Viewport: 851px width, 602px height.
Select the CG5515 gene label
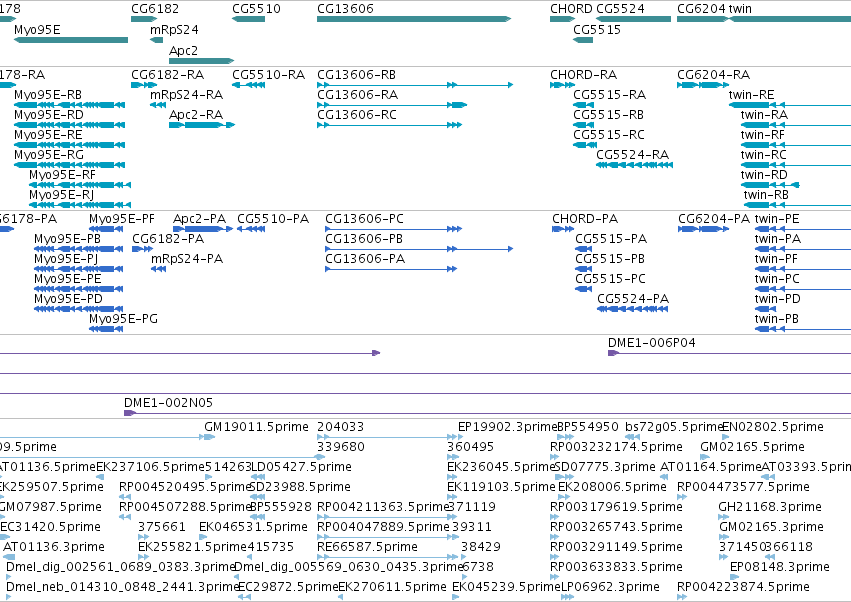597,29
